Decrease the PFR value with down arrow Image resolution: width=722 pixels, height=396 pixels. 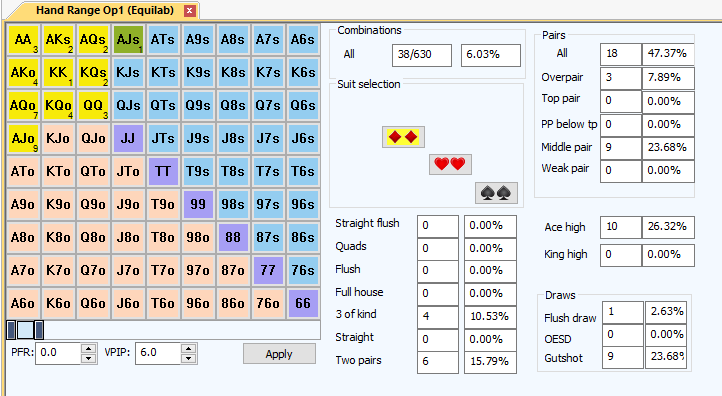88,359
